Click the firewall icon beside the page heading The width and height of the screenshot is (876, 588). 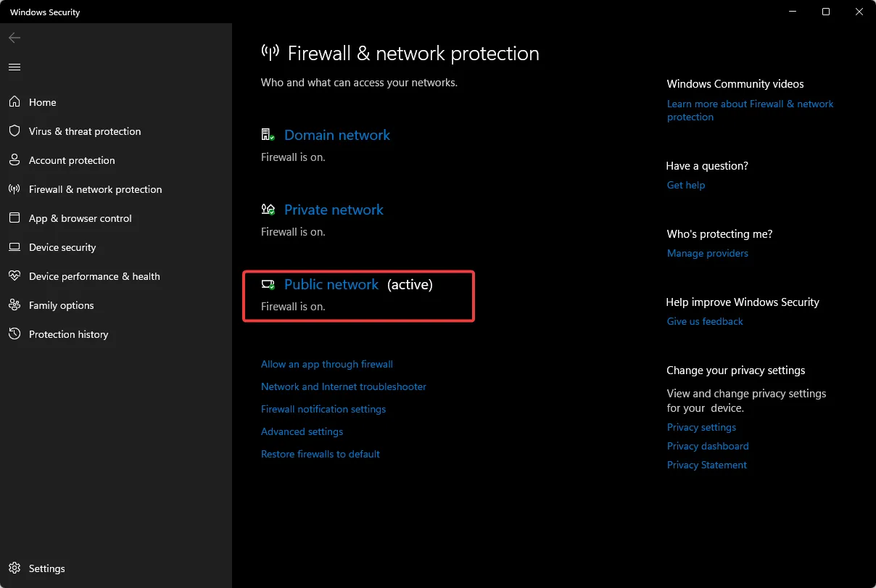tap(270, 53)
